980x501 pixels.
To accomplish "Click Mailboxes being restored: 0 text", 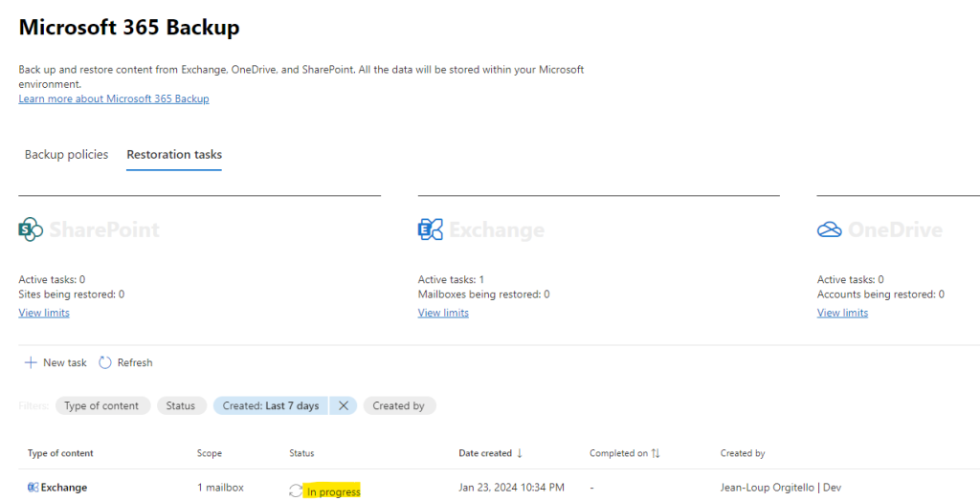I will (483, 294).
